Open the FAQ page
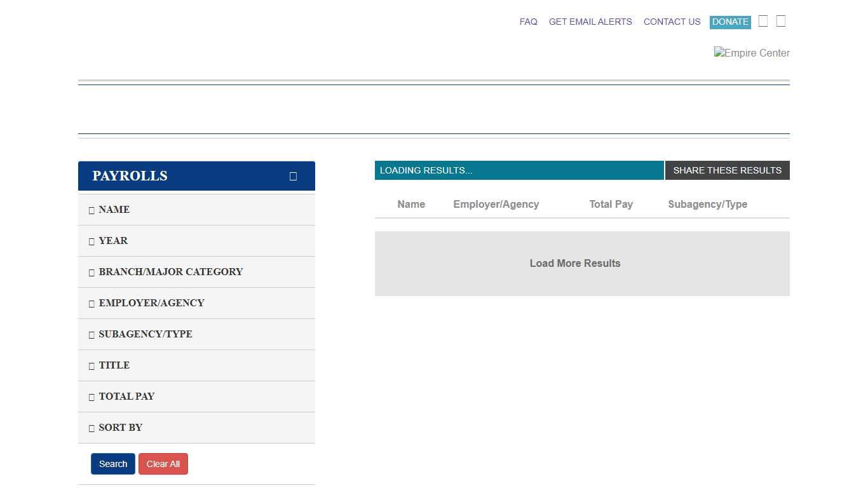 (x=528, y=22)
